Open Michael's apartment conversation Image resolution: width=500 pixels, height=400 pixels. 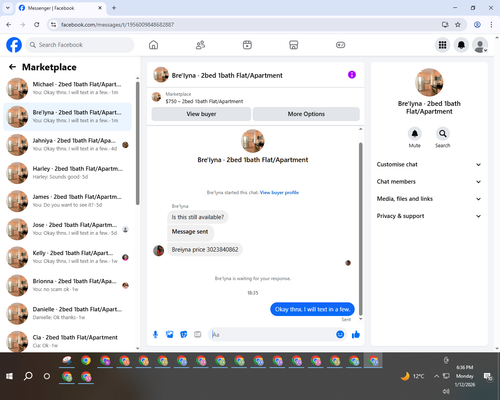click(68, 89)
